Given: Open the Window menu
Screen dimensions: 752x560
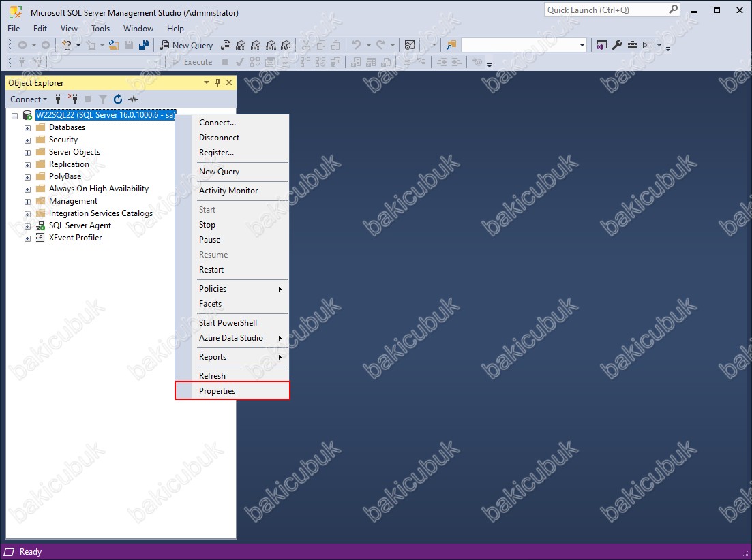Looking at the screenshot, I should pyautogui.click(x=138, y=28).
